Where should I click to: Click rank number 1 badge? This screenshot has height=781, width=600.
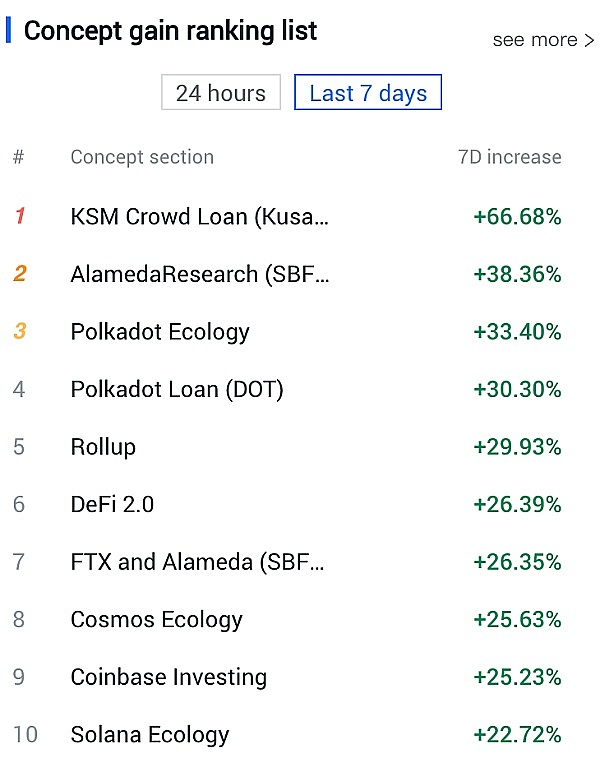pos(19,216)
